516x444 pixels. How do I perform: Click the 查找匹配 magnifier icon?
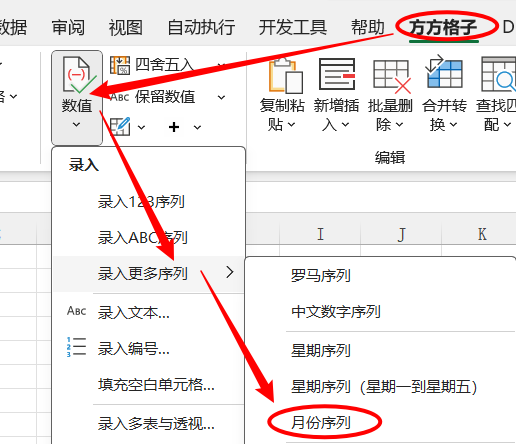click(498, 74)
